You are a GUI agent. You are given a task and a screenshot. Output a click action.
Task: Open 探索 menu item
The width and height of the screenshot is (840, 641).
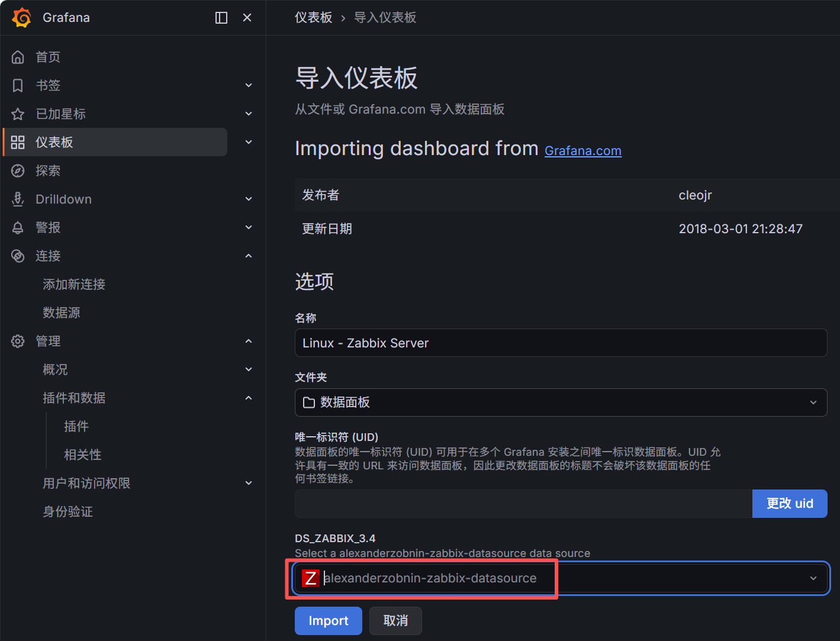pyautogui.click(x=48, y=170)
